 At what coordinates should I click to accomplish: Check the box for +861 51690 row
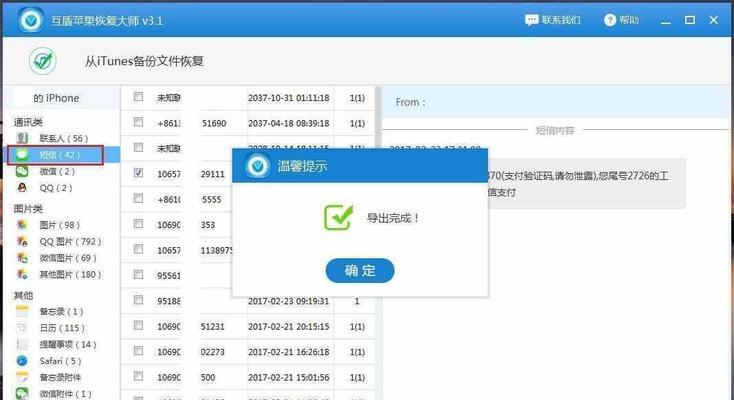pyautogui.click(x=138, y=122)
